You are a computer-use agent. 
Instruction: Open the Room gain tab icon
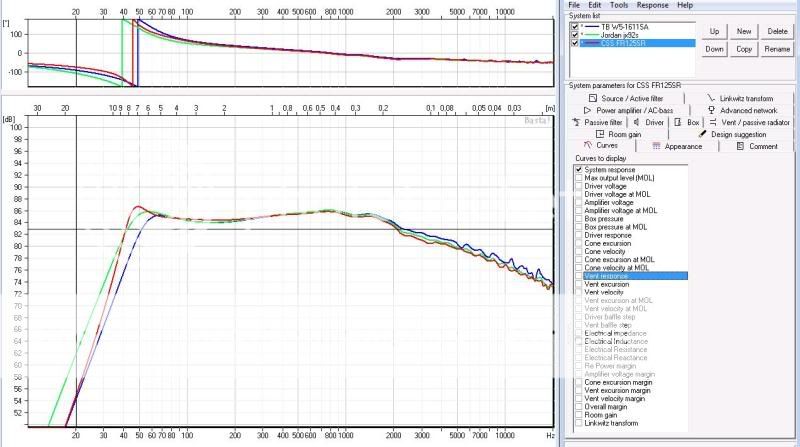coord(600,134)
